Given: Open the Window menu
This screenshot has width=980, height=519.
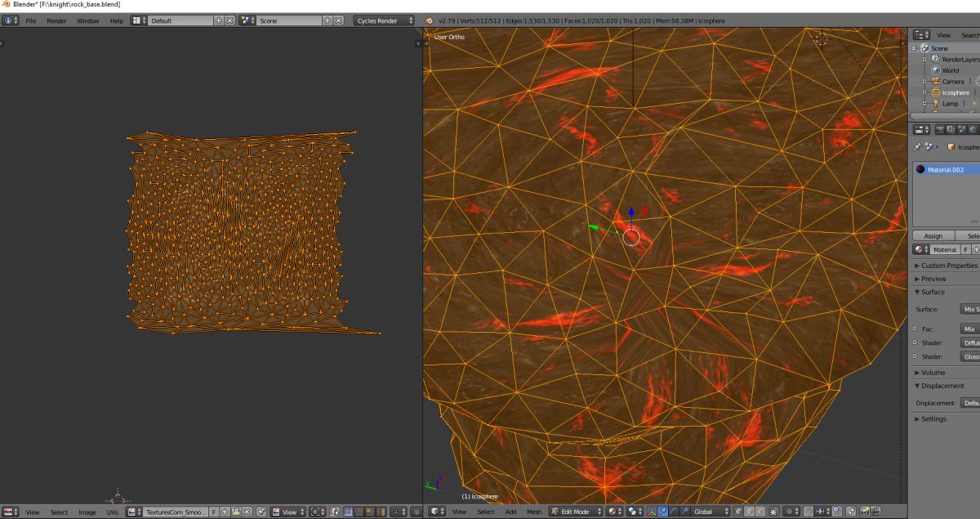Looking at the screenshot, I should click(88, 20).
